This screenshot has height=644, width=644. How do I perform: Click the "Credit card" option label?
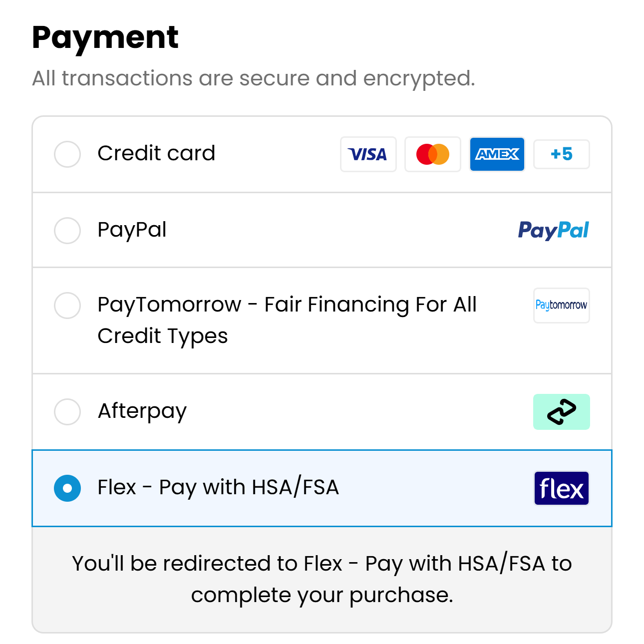pos(156,153)
